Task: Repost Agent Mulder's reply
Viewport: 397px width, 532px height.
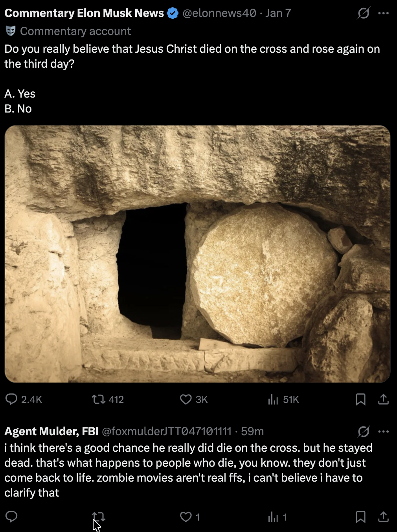Action: click(98, 517)
